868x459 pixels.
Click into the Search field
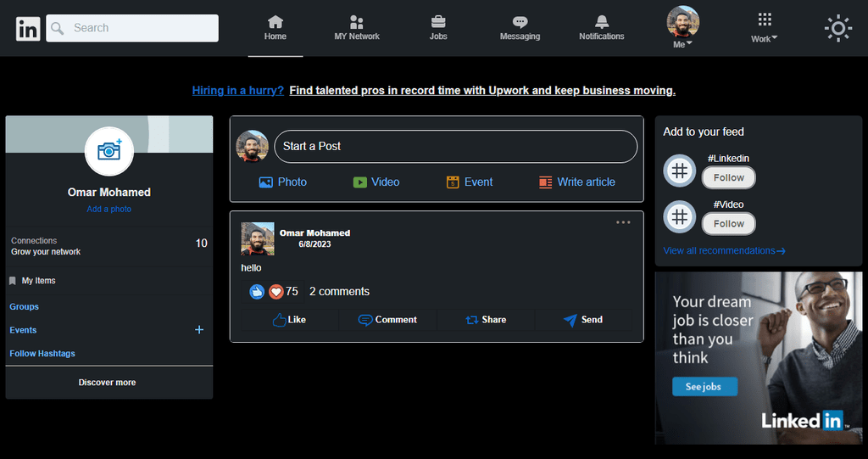(132, 28)
